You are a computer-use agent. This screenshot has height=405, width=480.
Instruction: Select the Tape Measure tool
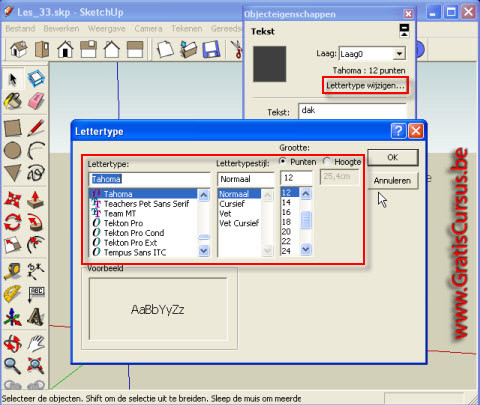13,271
